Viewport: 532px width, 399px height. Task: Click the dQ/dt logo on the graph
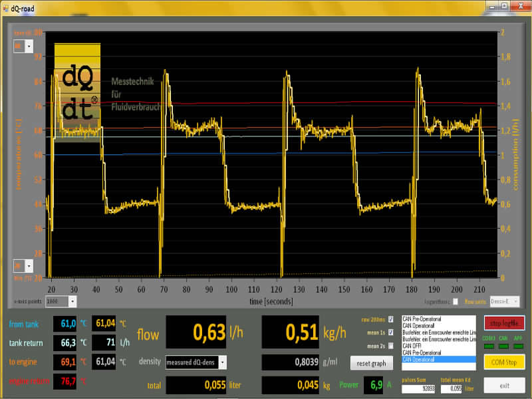pyautogui.click(x=77, y=92)
